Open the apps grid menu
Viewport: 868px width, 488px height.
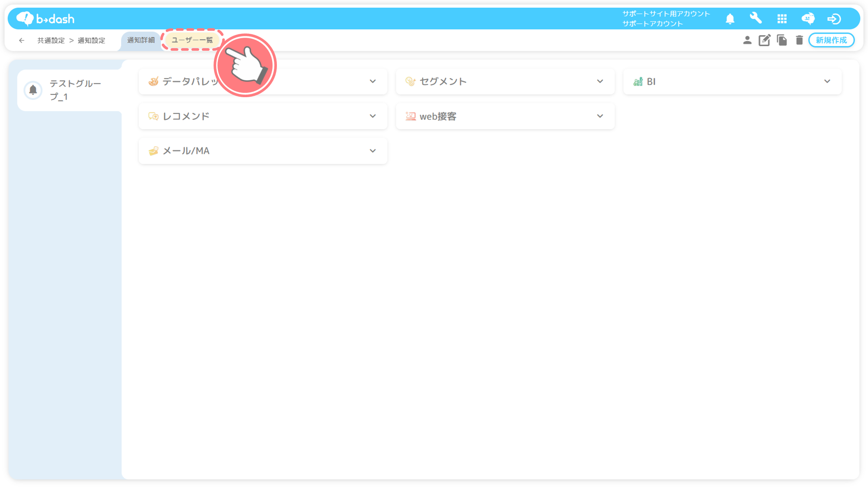[x=782, y=19]
